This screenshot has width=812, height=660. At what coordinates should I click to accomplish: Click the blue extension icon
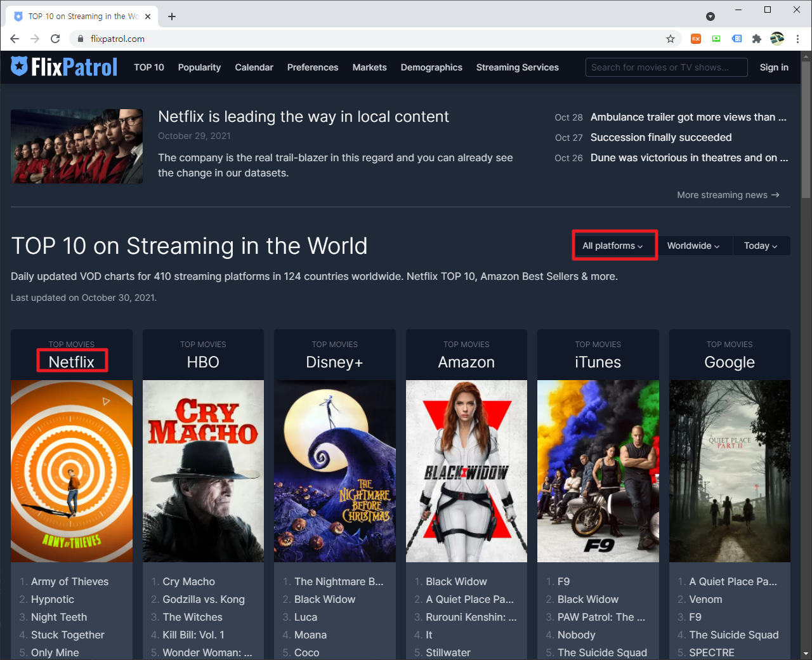pos(737,39)
